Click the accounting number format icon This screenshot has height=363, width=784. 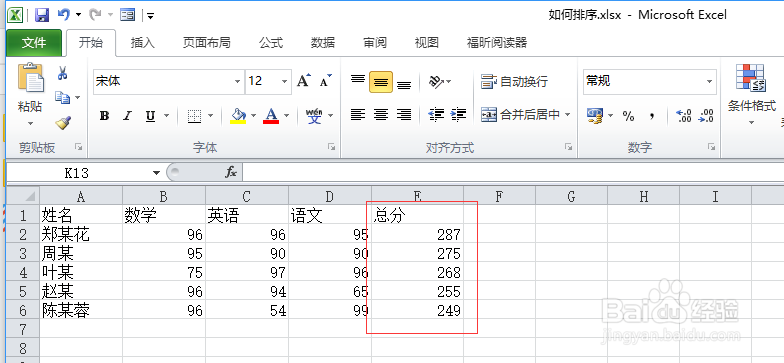click(594, 116)
